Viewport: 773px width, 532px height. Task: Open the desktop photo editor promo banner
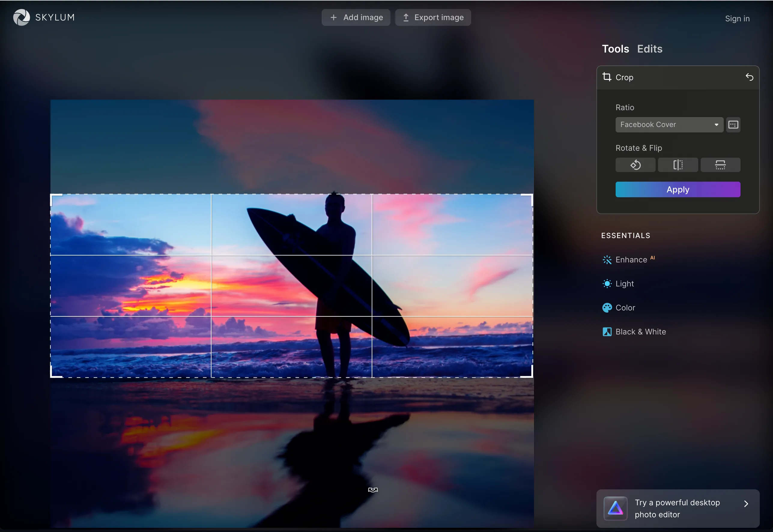[x=678, y=508]
